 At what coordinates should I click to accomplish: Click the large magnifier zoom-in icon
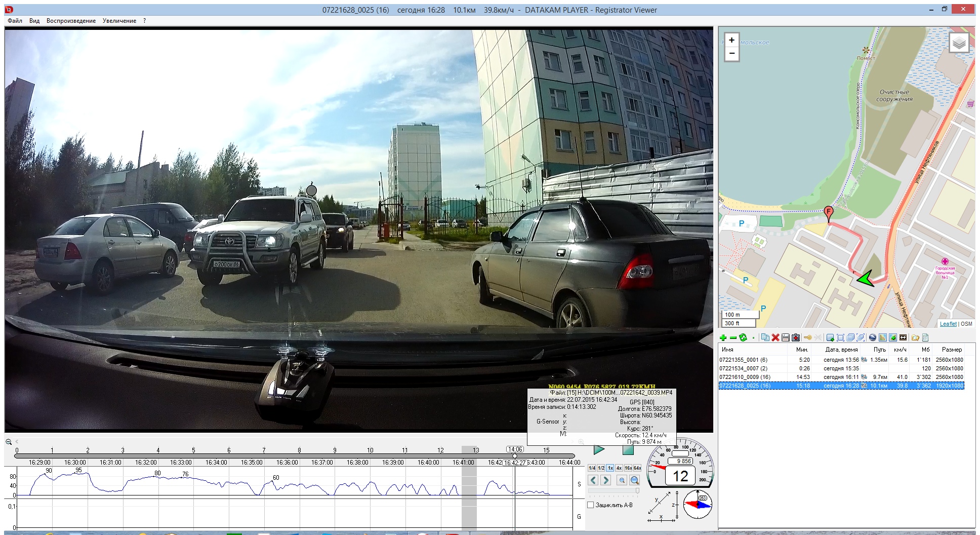pos(634,480)
